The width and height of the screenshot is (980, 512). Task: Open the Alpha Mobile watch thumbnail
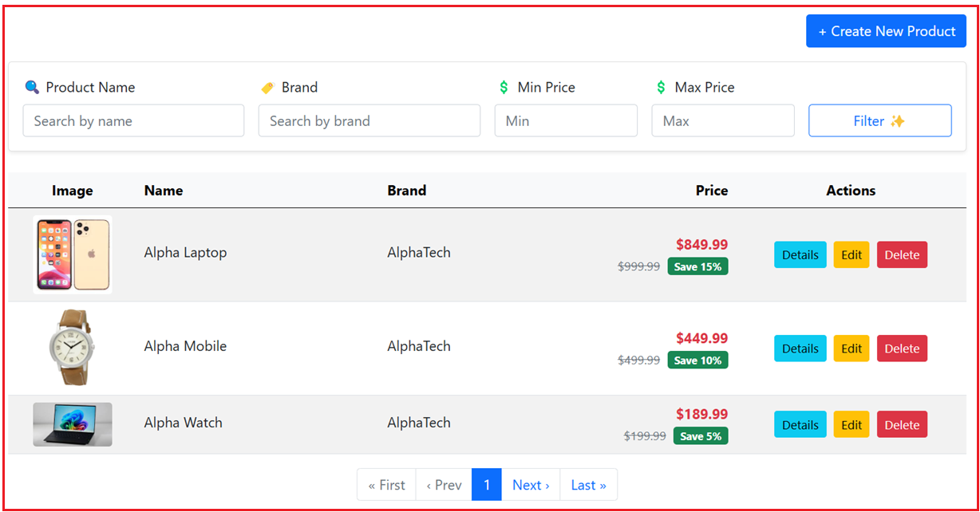(x=73, y=349)
